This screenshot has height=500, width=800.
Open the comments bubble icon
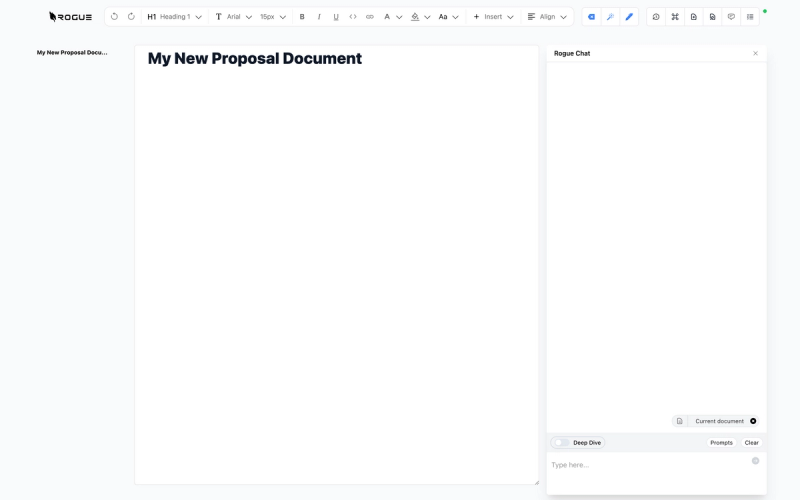731,17
